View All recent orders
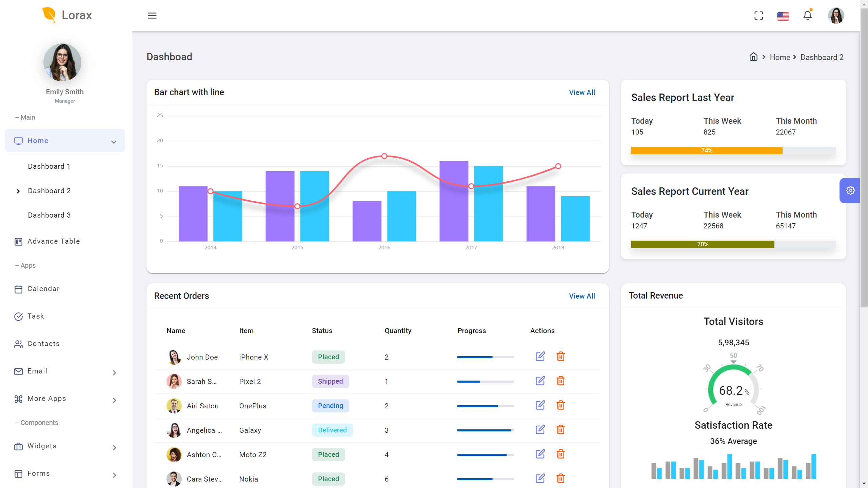Image resolution: width=868 pixels, height=488 pixels. (x=581, y=296)
